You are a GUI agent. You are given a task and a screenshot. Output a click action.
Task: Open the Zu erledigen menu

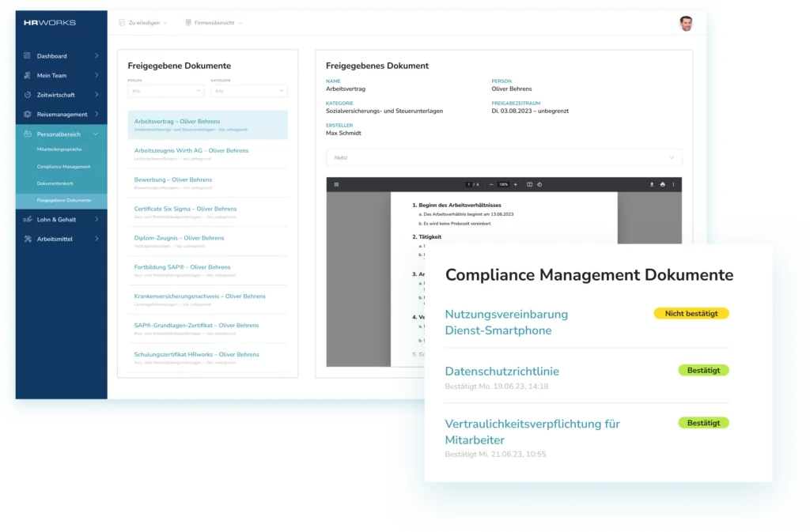click(x=142, y=23)
